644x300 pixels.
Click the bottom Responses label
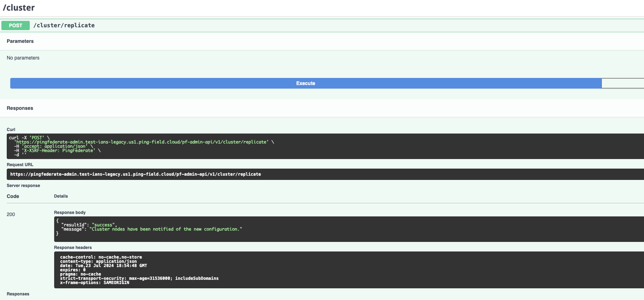(x=18, y=294)
